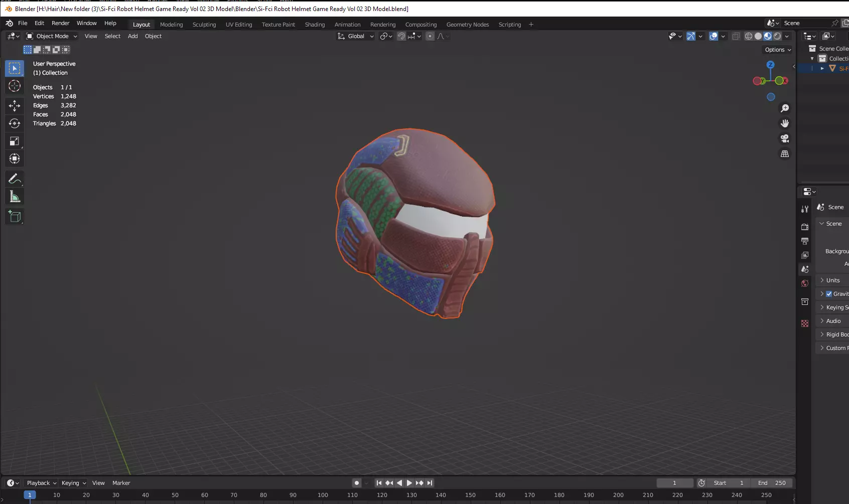Click the Blender logo menu icon
849x504 pixels.
tap(9, 23)
